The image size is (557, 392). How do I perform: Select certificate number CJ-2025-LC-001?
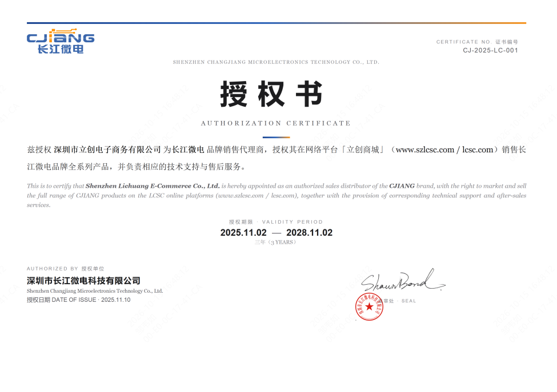click(490, 50)
